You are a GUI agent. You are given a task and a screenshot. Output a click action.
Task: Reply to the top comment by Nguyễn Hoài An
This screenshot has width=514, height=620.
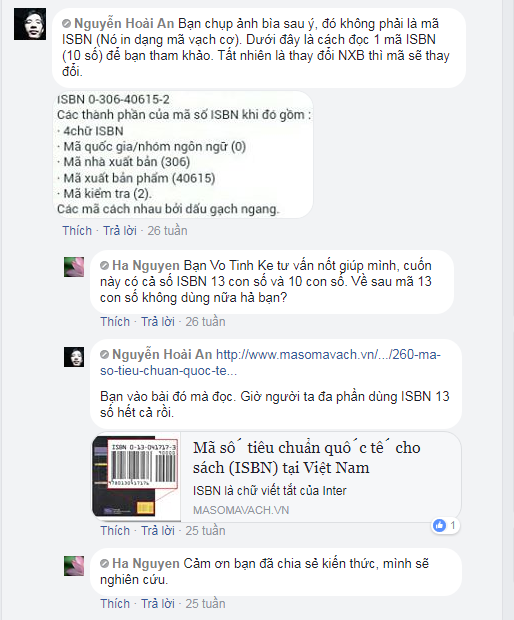tap(120, 231)
